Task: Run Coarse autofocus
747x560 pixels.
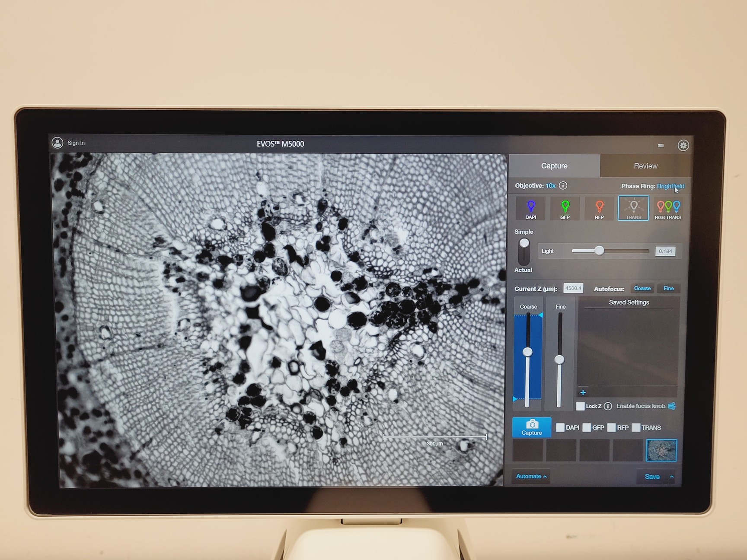Action: coord(642,288)
